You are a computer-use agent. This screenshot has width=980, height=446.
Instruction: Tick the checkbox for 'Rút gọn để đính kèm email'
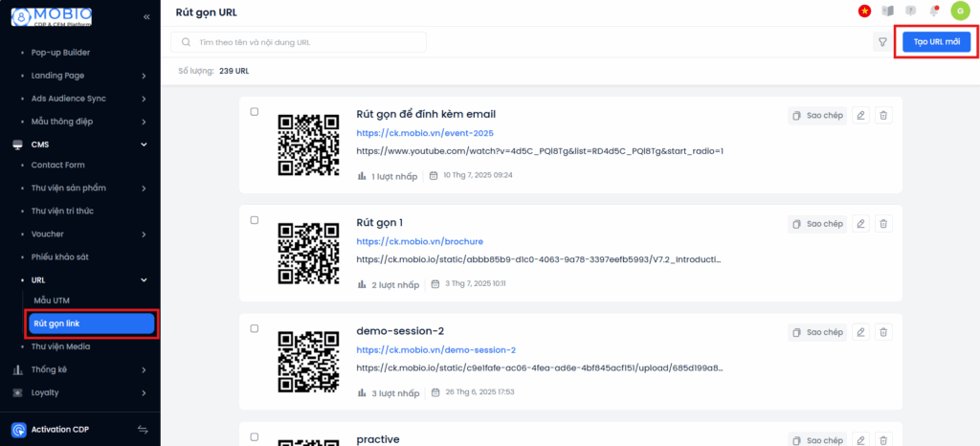(255, 112)
